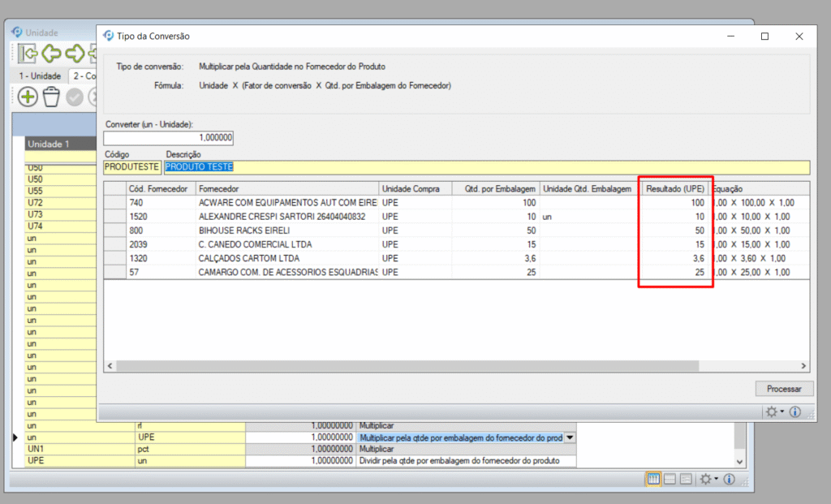Click the horizontal scrollbar right arrow in grid

tap(804, 366)
